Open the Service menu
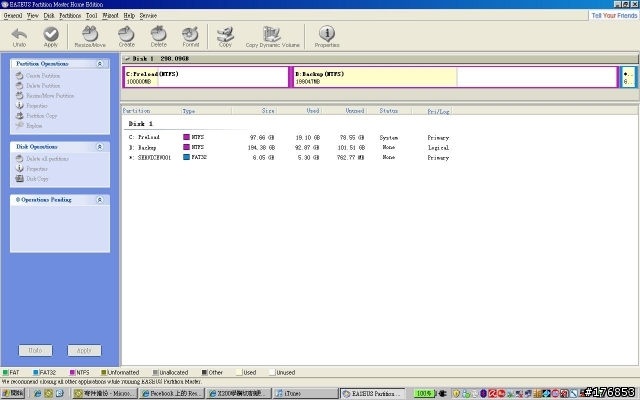 click(x=148, y=16)
